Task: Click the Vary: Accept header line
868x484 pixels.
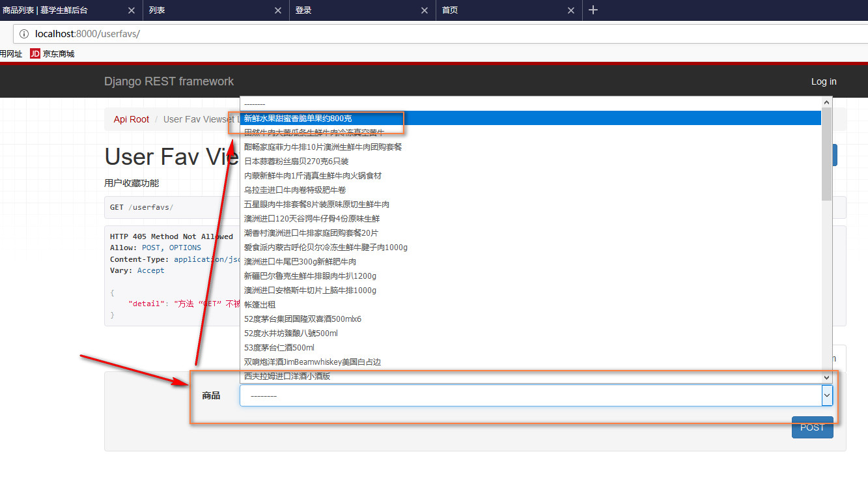Action: pyautogui.click(x=137, y=270)
